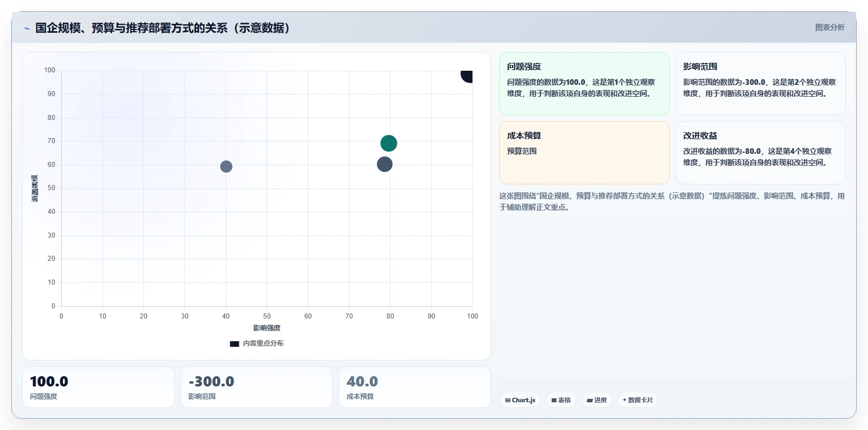
Task: Click the 图表分析 label in the header
Action: point(830,28)
